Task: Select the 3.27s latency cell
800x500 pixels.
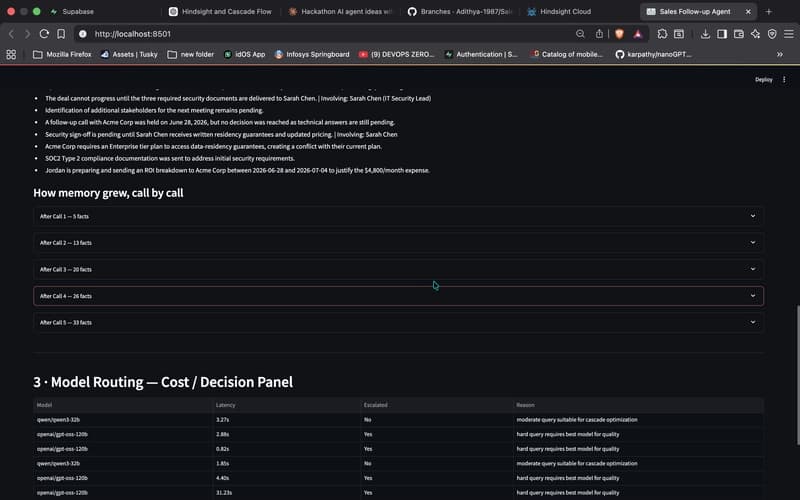Action: [287, 420]
